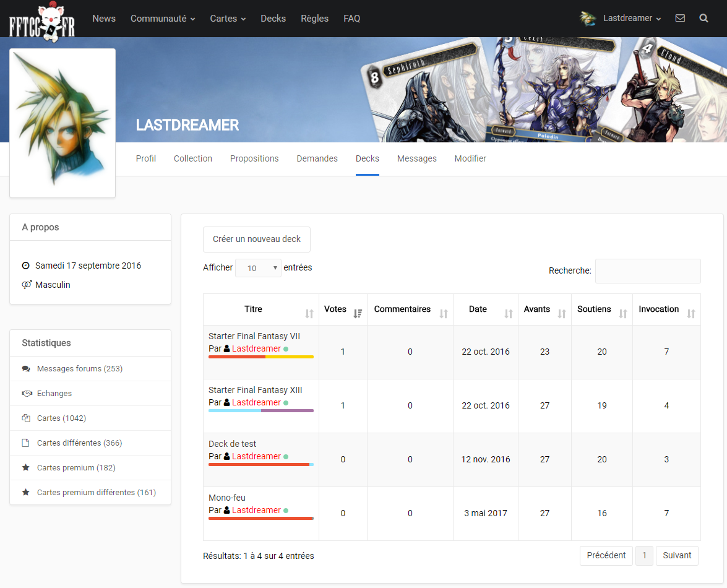
Task: Switch to the Messages tab
Action: click(417, 158)
